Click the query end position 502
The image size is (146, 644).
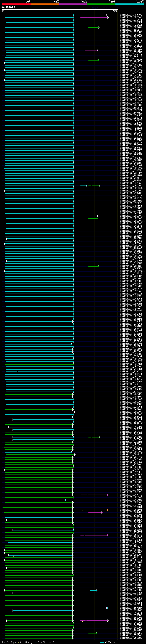tap(115, 11)
